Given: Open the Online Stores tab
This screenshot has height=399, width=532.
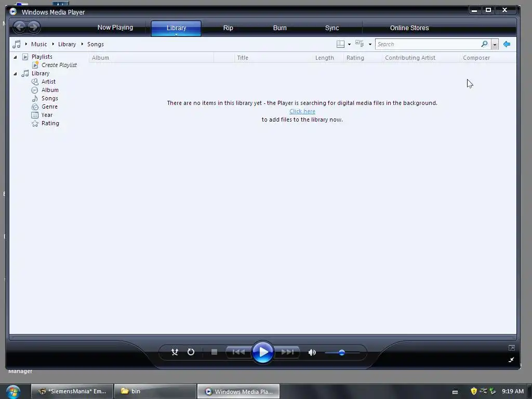Looking at the screenshot, I should tap(409, 28).
